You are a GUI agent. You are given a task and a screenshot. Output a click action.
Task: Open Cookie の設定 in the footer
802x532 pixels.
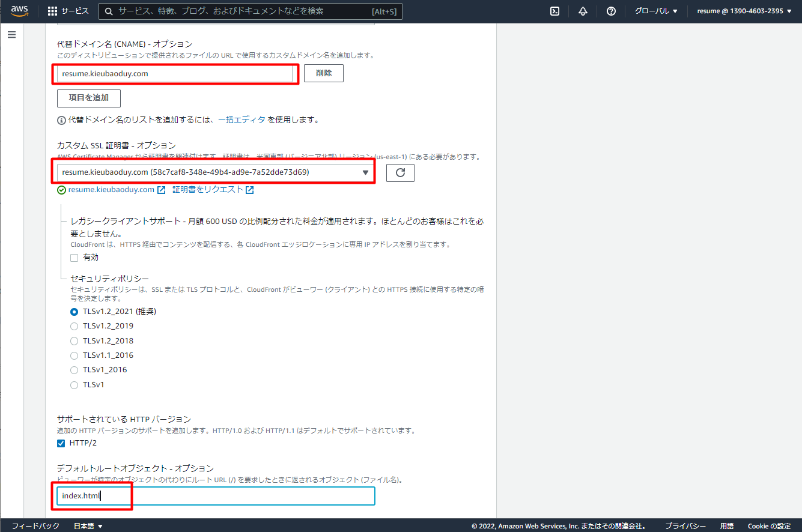click(x=769, y=526)
